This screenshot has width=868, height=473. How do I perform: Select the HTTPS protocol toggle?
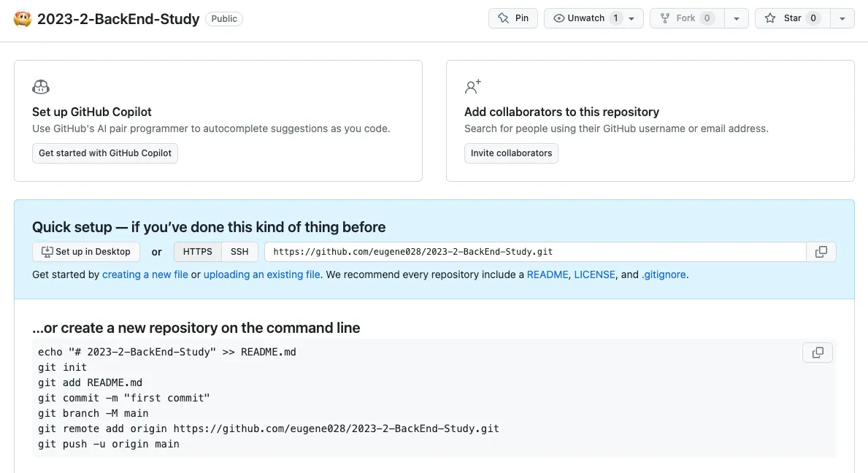pyautogui.click(x=197, y=252)
